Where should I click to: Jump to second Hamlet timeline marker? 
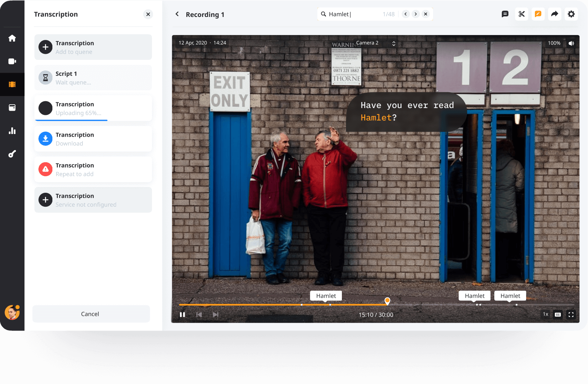point(475,296)
